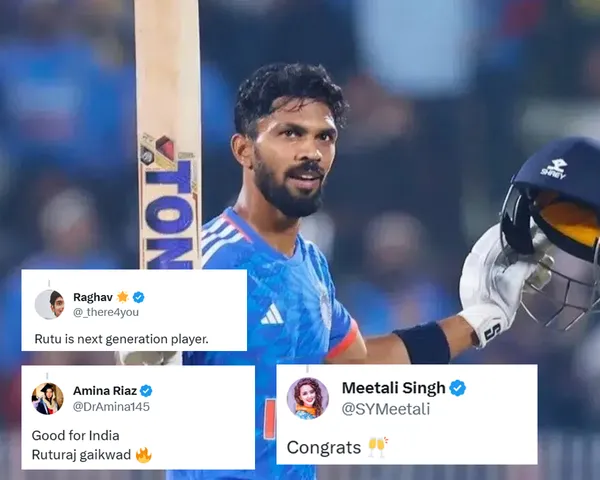Click Amina Riaz's profile picture
The image size is (600, 480).
(47, 398)
